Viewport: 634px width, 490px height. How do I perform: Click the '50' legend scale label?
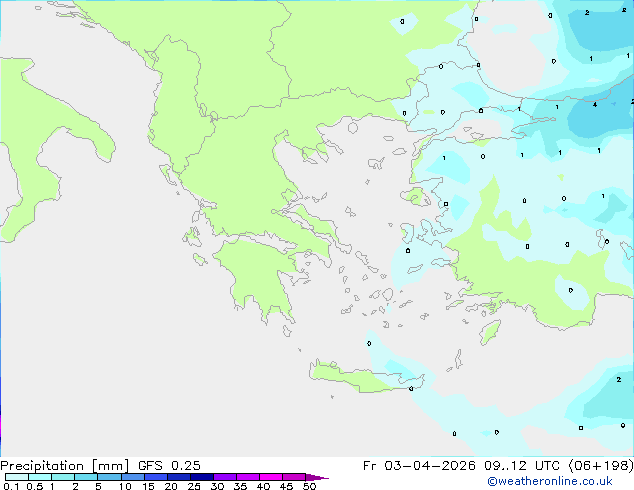click(310, 486)
